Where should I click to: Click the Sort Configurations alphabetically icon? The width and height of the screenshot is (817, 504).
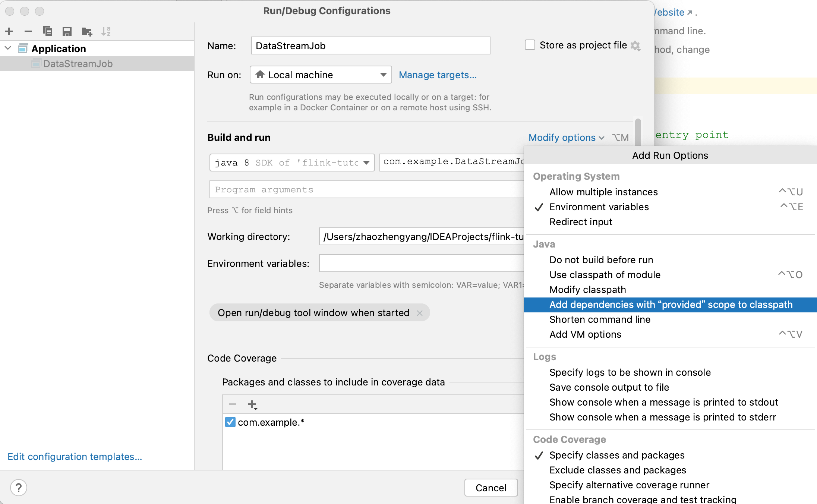coord(106,31)
